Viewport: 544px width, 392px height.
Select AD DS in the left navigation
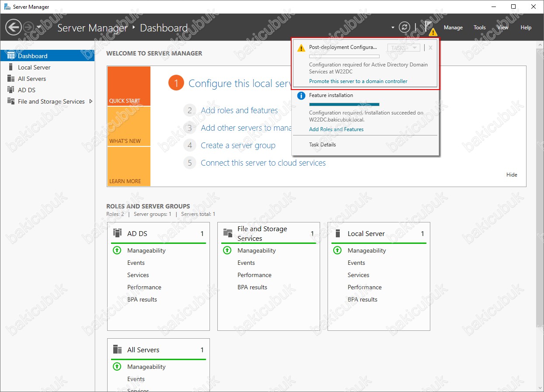coord(47,90)
